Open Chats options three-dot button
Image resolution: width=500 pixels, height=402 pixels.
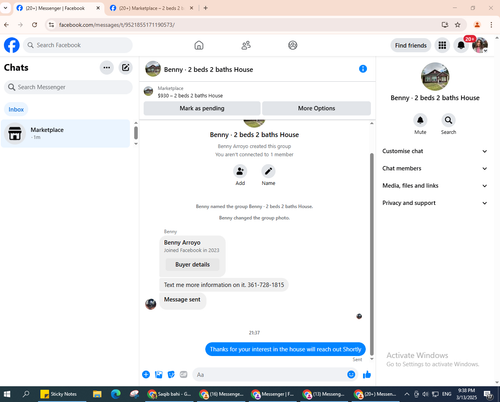tap(107, 68)
